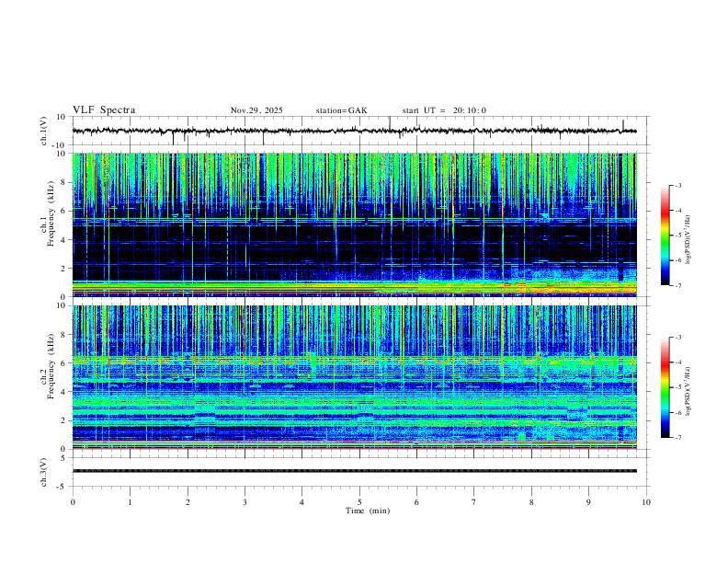Click the ch.1 spectrogram panel
Image resolution: width=728 pixels, height=563 pixels.
click(x=354, y=224)
